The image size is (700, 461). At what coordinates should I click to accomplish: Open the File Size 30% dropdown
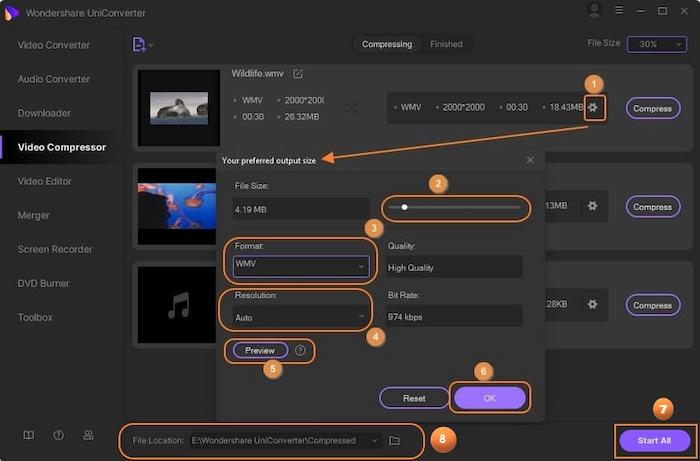(657, 44)
